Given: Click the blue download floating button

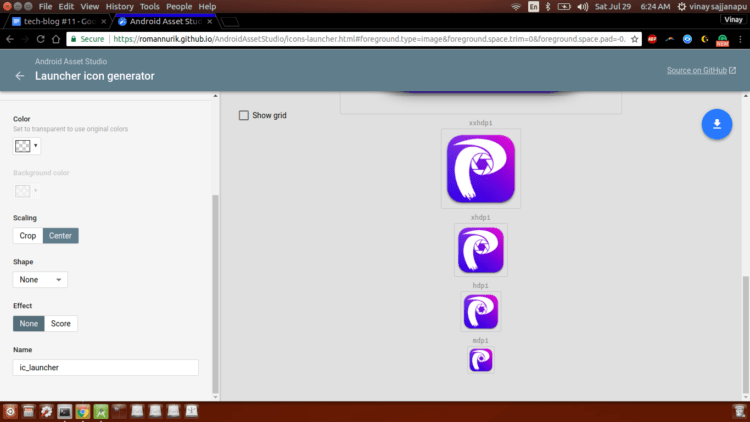Looking at the screenshot, I should coord(717,124).
